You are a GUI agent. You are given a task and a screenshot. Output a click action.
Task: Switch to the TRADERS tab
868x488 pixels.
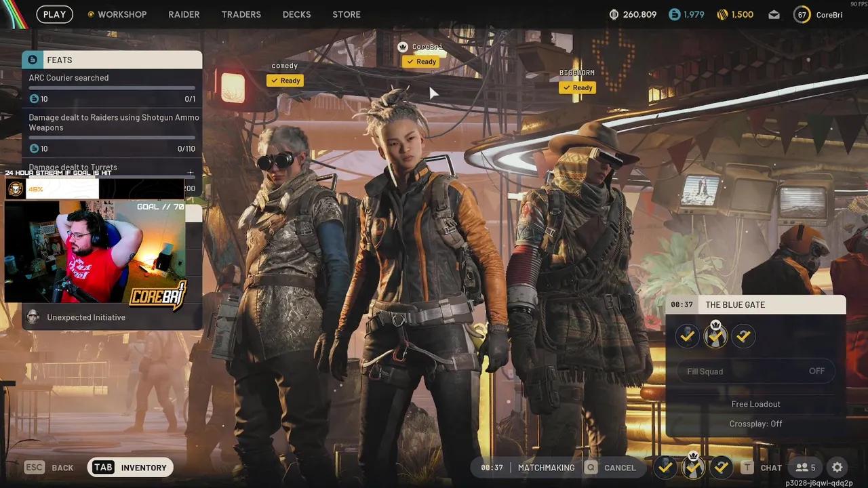click(x=241, y=14)
